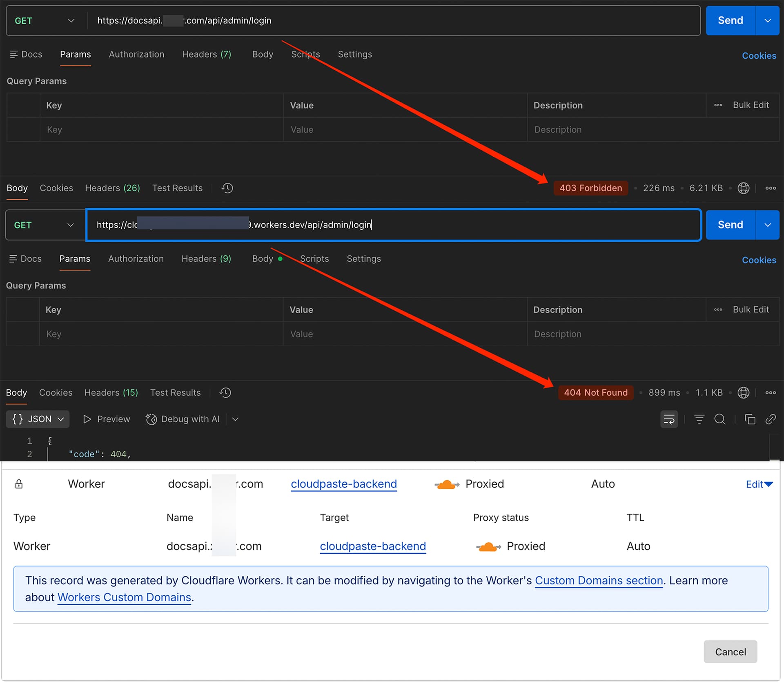The height and width of the screenshot is (686, 784).
Task: Toggle the word wrap icon in response toolbar
Action: [x=669, y=419]
